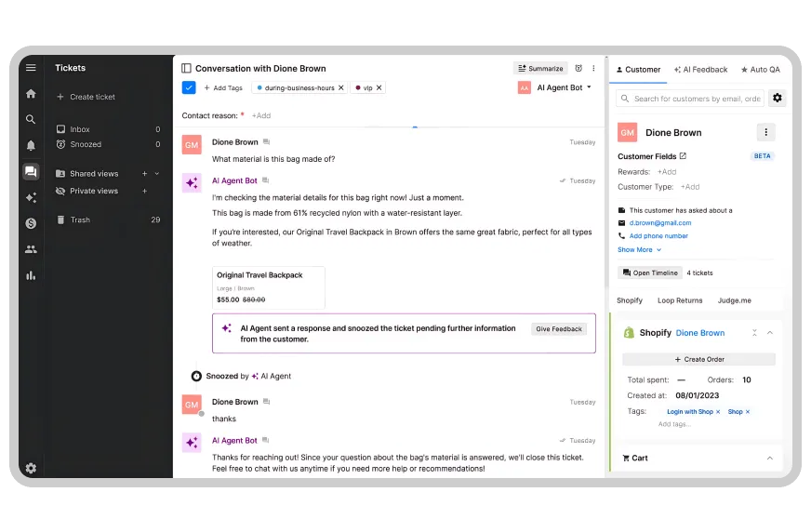Open customer search settings gear

point(778,98)
